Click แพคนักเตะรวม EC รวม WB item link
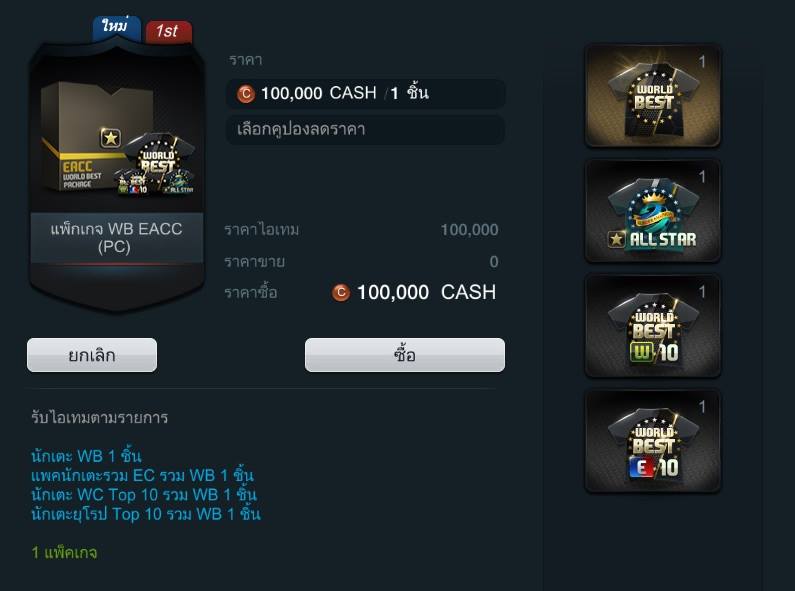This screenshot has height=591, width=795. [142, 475]
